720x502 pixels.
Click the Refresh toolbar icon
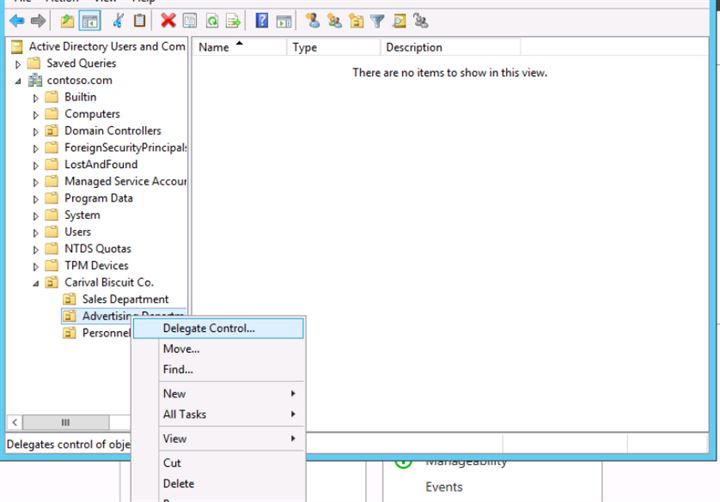(x=212, y=20)
